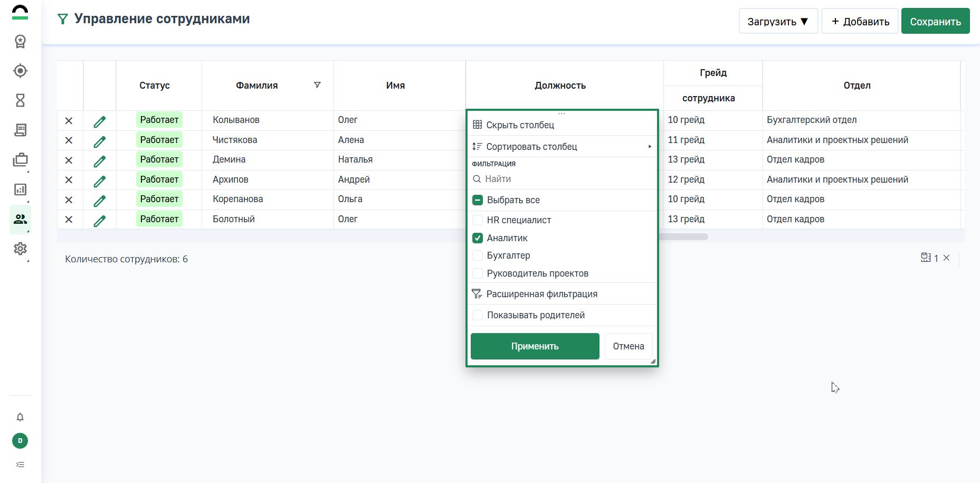Click the filter icon in Фамилия header
Screen dimensions: 980x483
[x=317, y=85]
